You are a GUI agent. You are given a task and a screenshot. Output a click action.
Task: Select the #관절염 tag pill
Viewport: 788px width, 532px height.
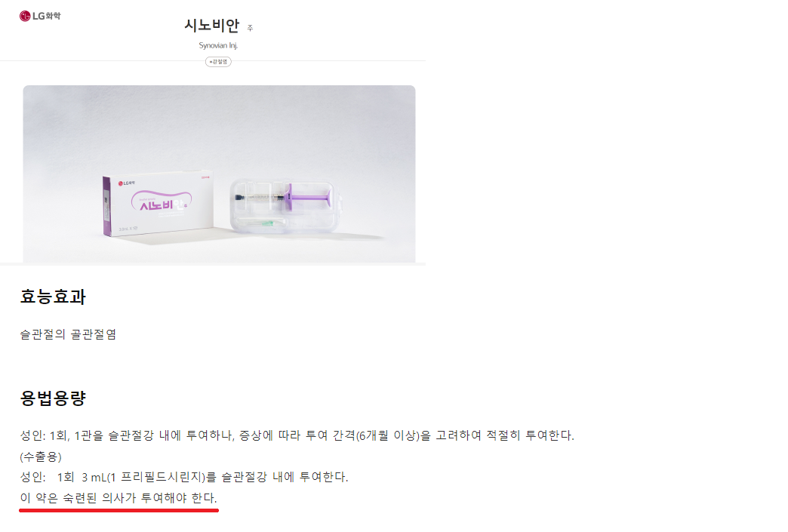218,62
